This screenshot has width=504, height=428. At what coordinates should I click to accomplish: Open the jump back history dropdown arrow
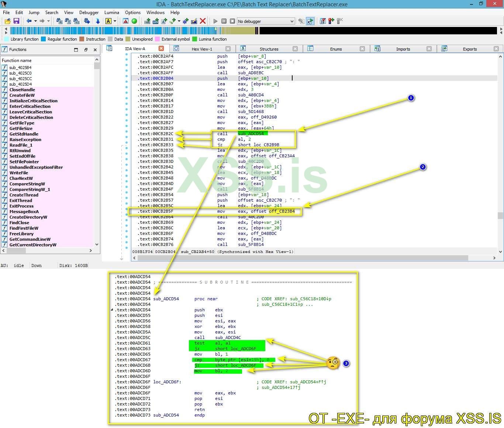pos(35,21)
